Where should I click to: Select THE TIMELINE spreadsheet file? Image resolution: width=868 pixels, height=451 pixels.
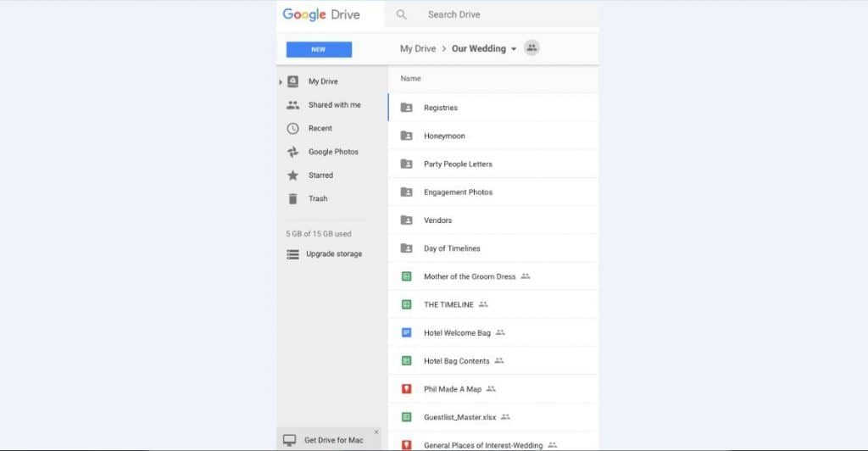click(448, 304)
